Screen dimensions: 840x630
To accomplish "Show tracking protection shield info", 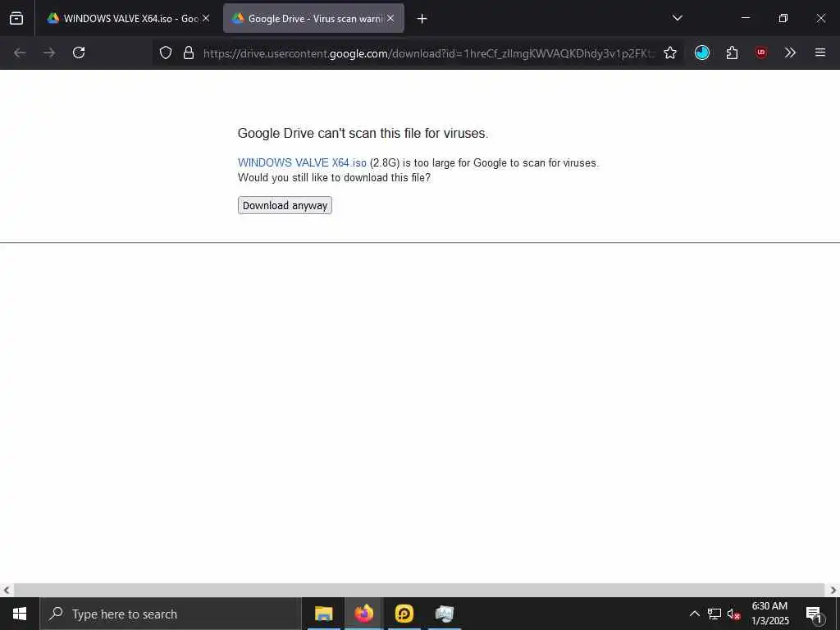I will [166, 52].
